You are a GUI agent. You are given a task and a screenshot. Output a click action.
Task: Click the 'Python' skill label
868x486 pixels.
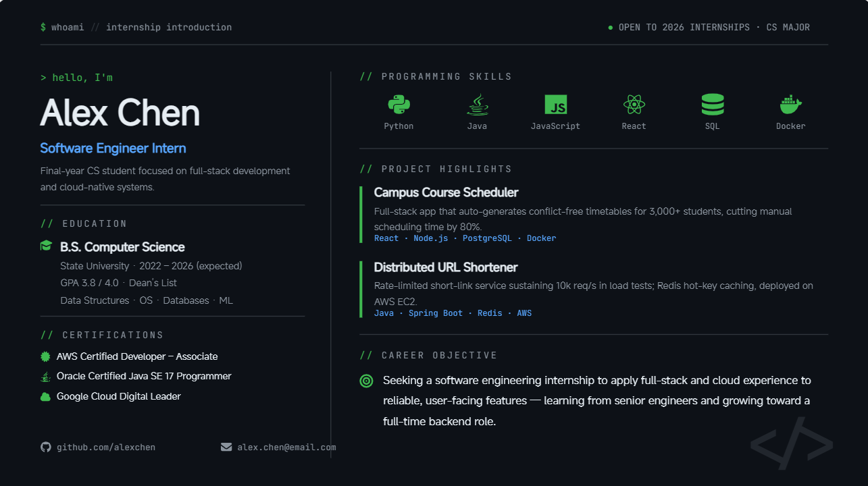[x=399, y=126]
